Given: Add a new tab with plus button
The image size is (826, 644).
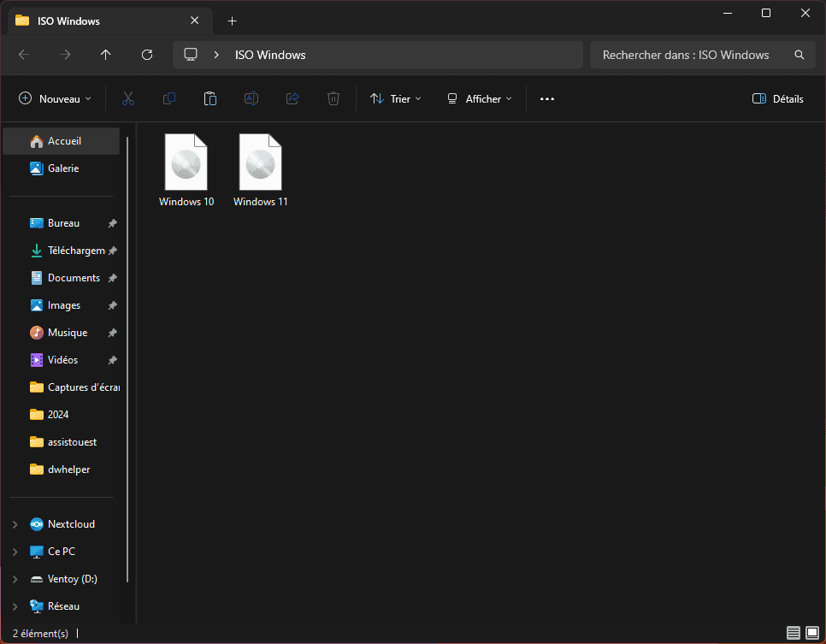Looking at the screenshot, I should pos(232,21).
